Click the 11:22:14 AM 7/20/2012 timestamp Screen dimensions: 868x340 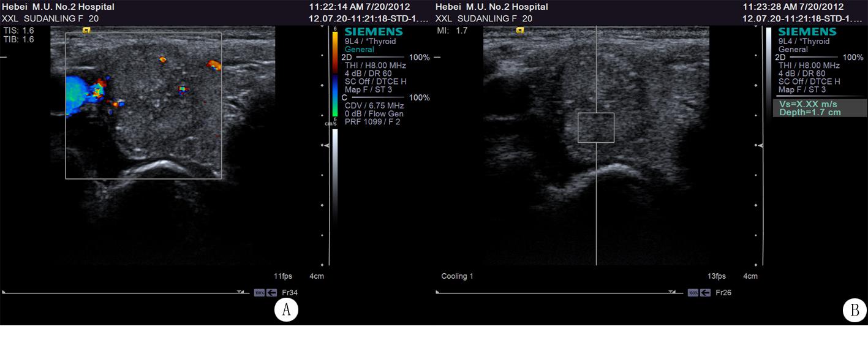(360, 7)
